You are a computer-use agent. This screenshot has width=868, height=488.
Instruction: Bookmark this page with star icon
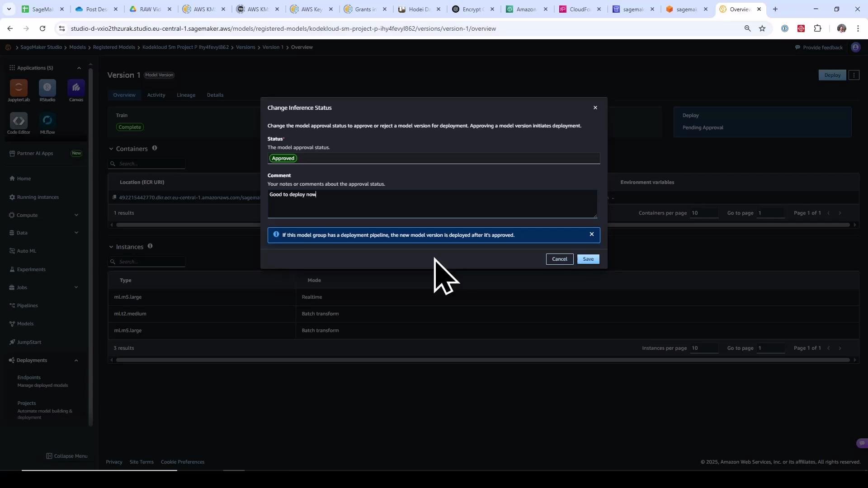click(762, 28)
